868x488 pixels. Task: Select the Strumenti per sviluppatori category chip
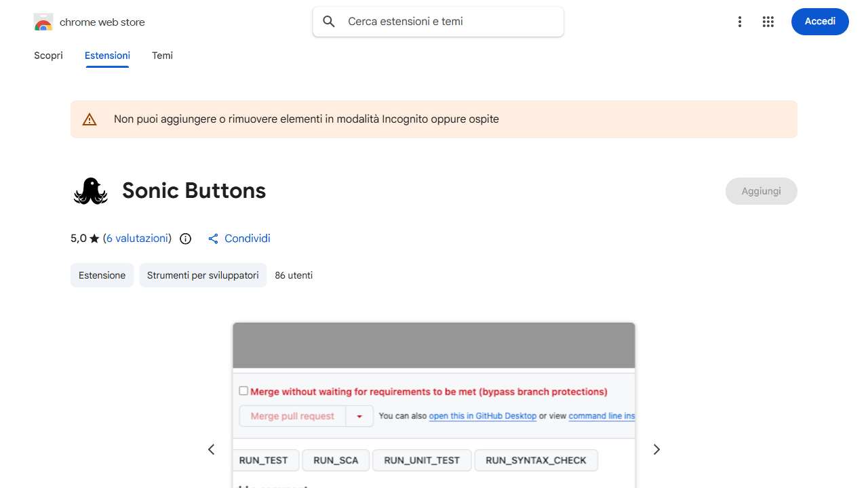click(x=202, y=275)
